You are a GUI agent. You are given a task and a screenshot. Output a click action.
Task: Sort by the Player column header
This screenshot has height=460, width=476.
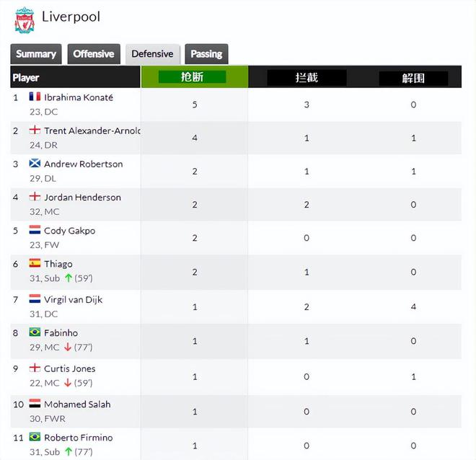pyautogui.click(x=26, y=77)
